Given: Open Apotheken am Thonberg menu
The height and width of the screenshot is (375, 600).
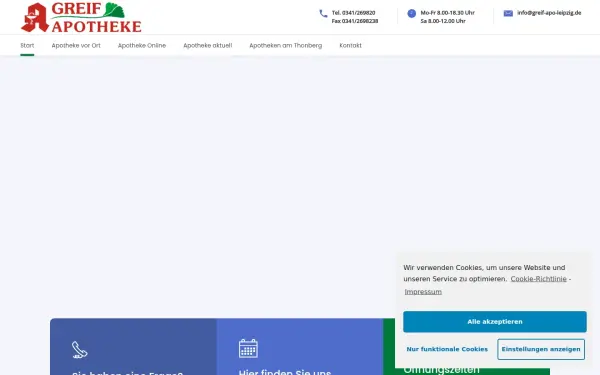Looking at the screenshot, I should click(285, 46).
